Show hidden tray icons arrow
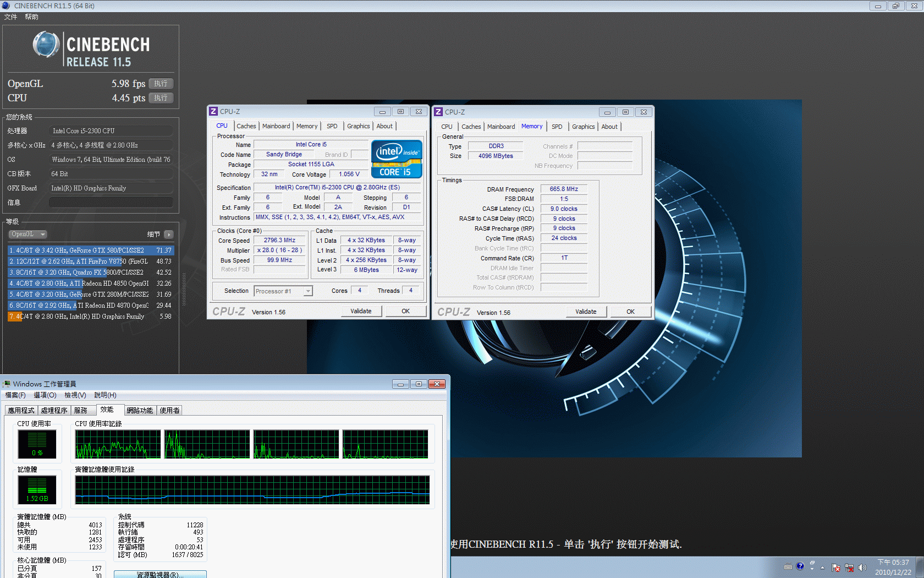The width and height of the screenshot is (924, 578). point(823,568)
